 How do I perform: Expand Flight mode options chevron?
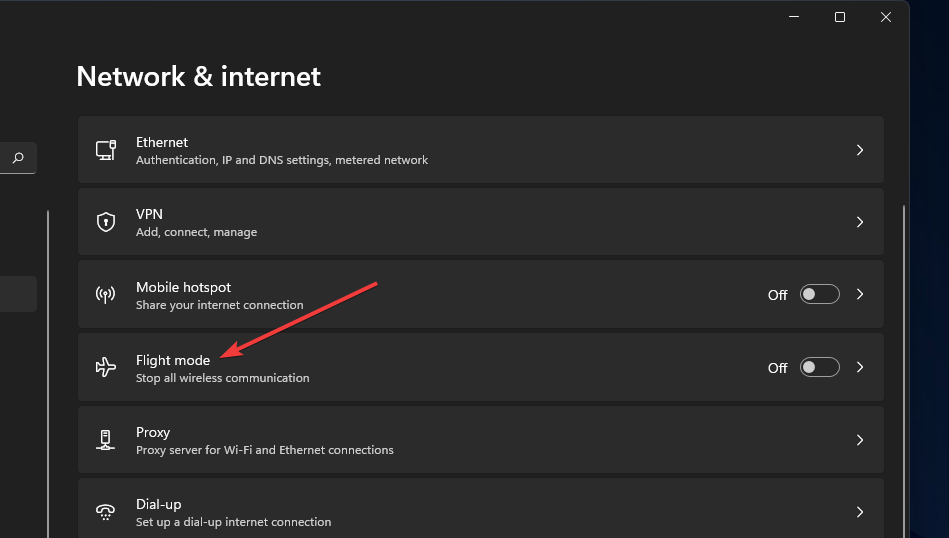[x=860, y=368]
